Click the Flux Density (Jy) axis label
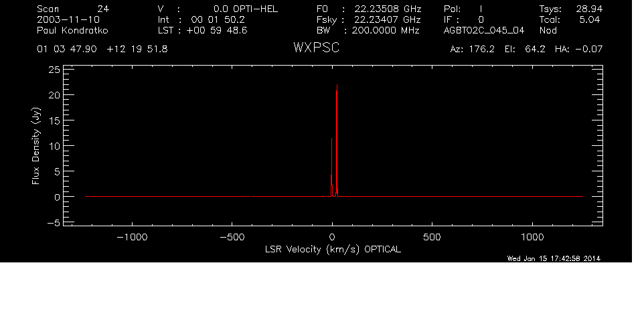Screen dimensions: 644x328 point(36,146)
